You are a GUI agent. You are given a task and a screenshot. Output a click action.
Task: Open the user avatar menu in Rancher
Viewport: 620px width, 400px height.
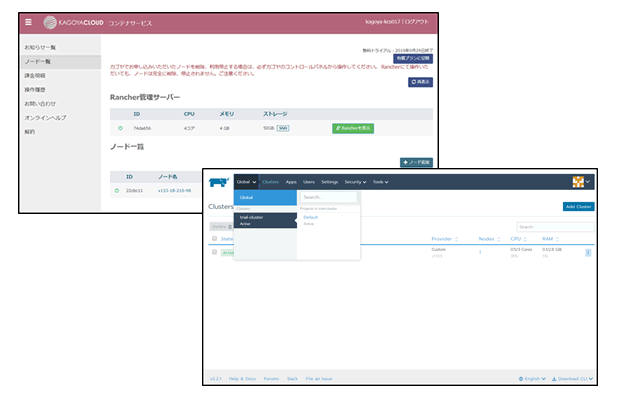(580, 181)
